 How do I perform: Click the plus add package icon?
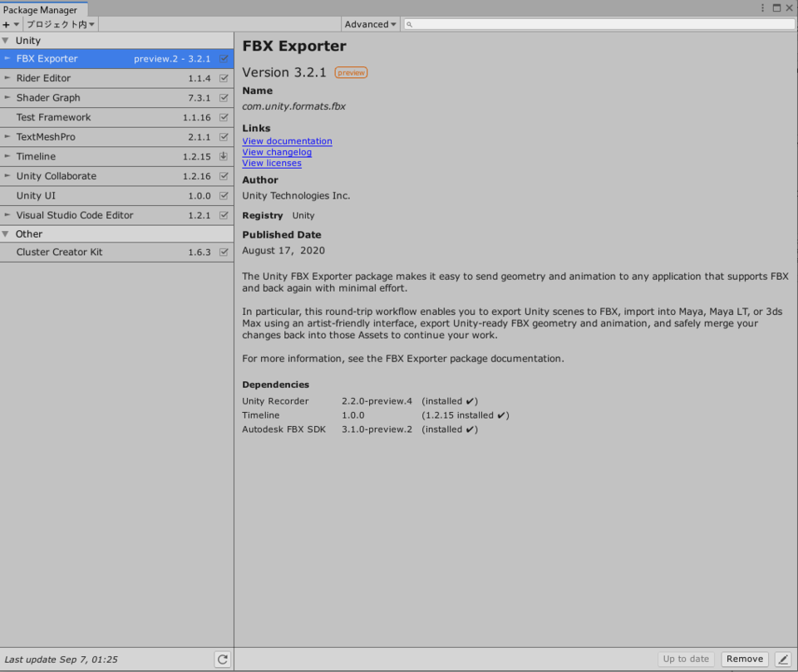[6, 24]
